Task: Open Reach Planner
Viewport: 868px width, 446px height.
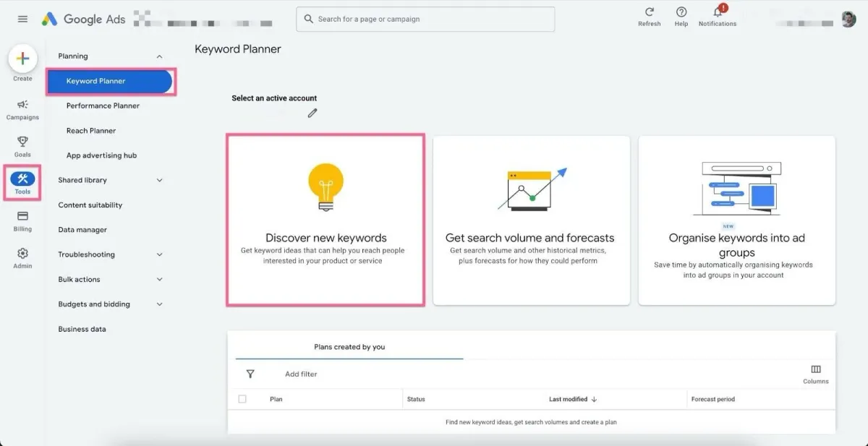Action: pyautogui.click(x=91, y=131)
